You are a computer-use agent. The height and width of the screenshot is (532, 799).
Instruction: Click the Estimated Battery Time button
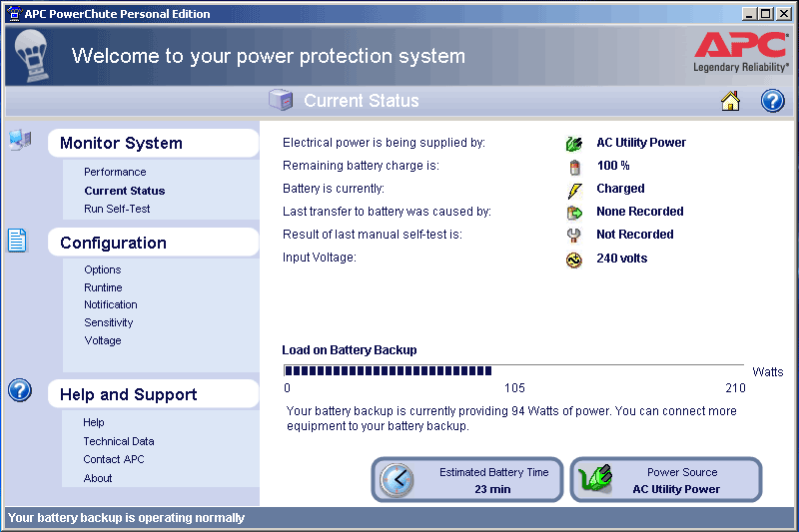467,480
